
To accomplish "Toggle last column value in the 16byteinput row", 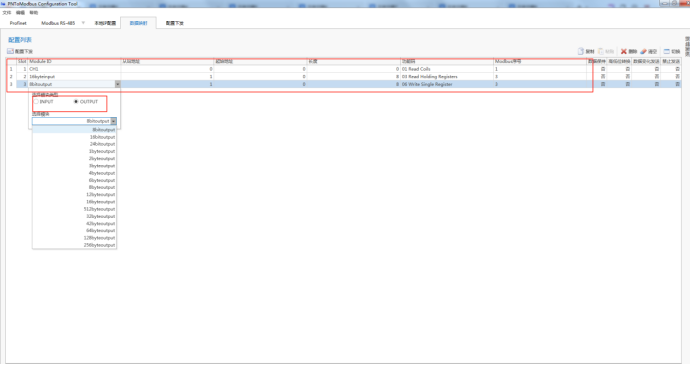I will [678, 77].
